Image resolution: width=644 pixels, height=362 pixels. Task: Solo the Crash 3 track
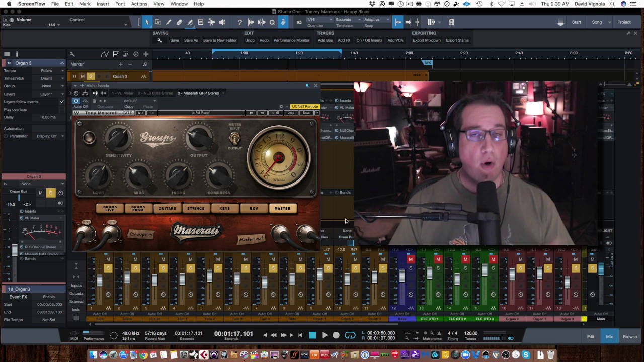(91, 76)
